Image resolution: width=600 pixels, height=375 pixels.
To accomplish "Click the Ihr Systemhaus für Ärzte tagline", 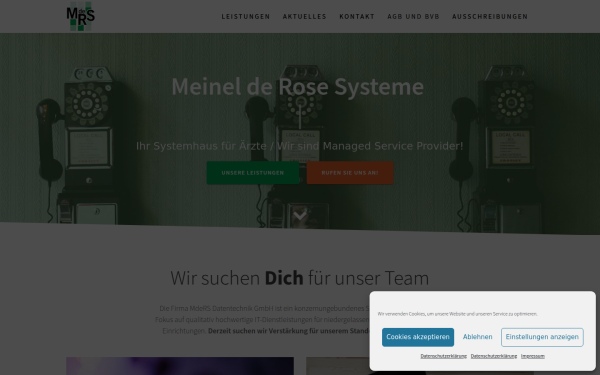I will [300, 146].
